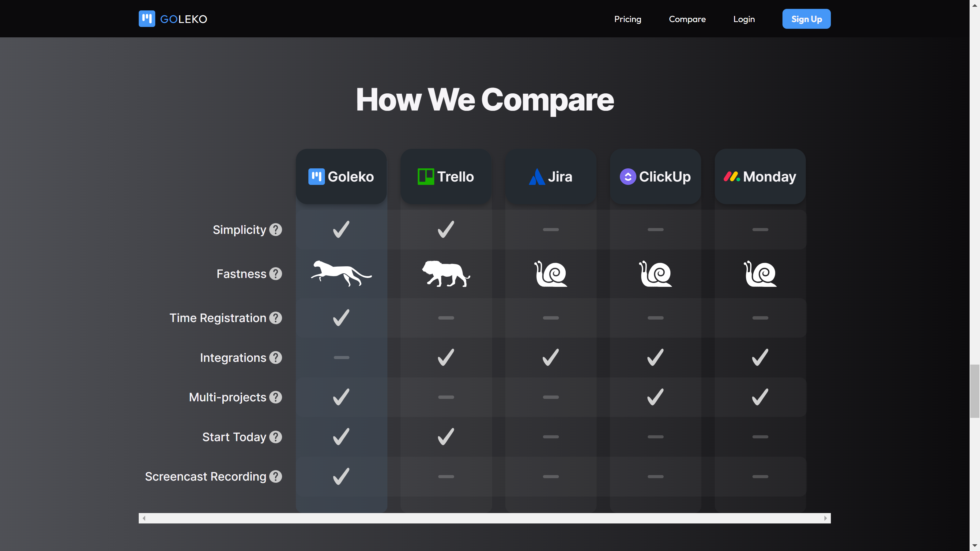Viewport: 980px width, 551px height.
Task: Click the Integrations row label
Action: tap(233, 358)
